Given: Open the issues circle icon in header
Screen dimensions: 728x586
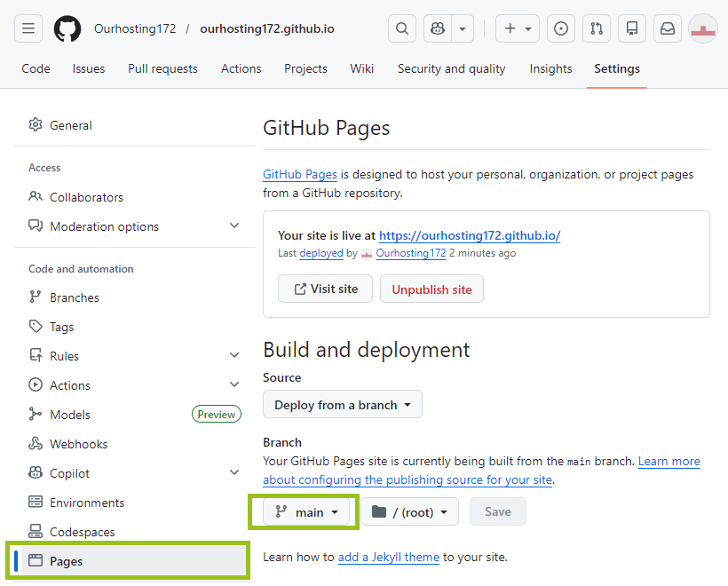Looking at the screenshot, I should click(561, 28).
